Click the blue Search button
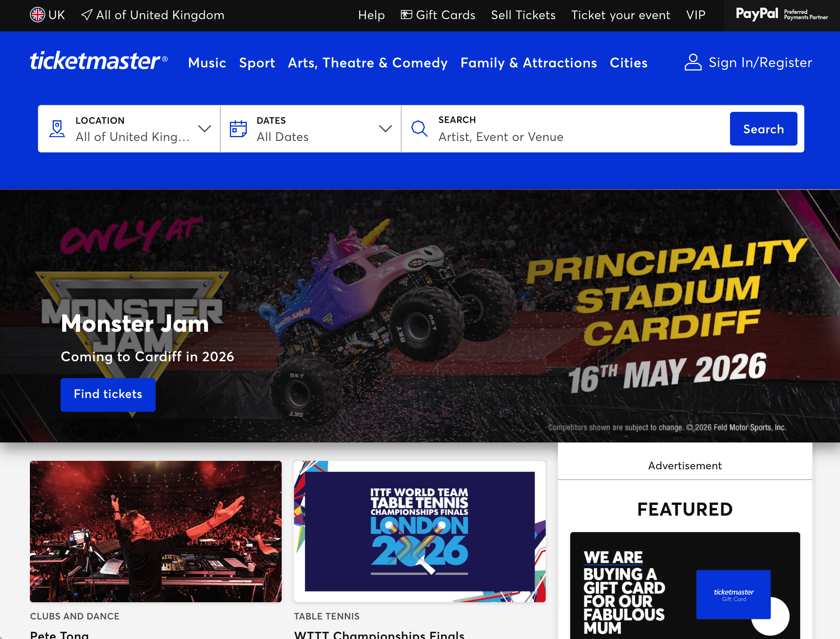The image size is (840, 639). pos(763,129)
